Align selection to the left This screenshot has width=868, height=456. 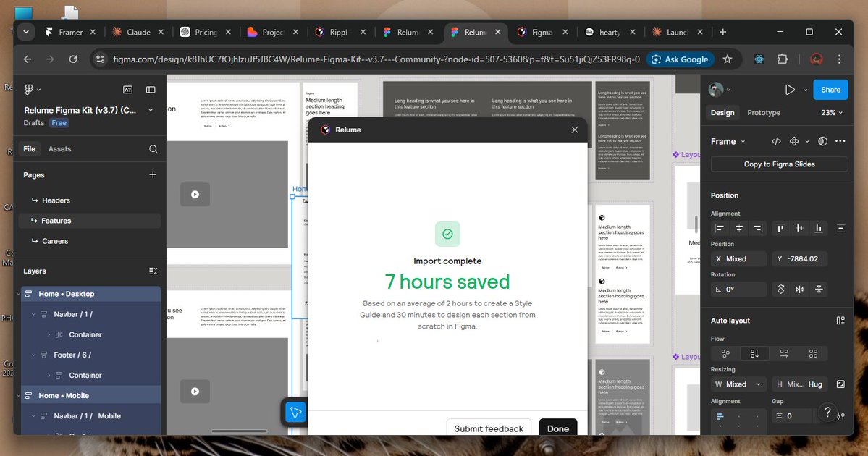pyautogui.click(x=720, y=228)
